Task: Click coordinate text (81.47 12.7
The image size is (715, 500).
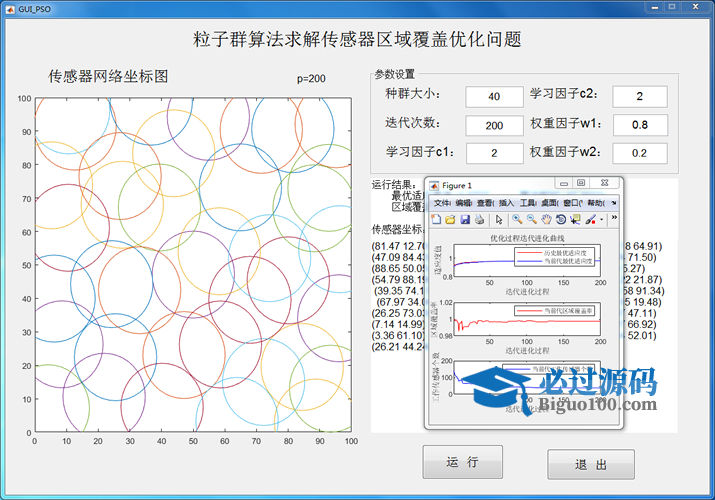Action: (x=398, y=247)
